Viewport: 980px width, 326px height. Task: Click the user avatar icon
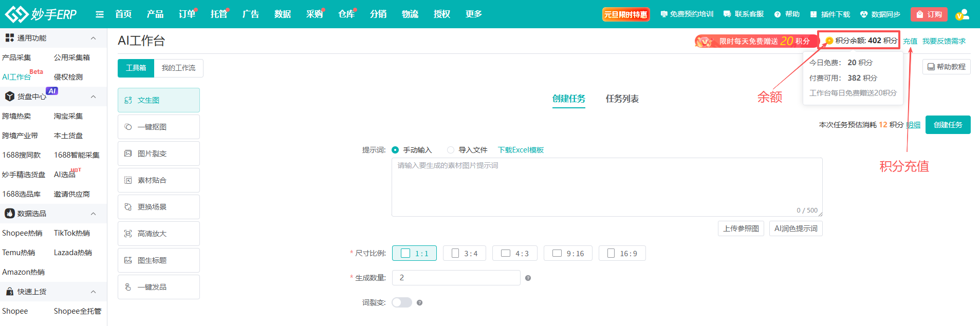point(962,14)
